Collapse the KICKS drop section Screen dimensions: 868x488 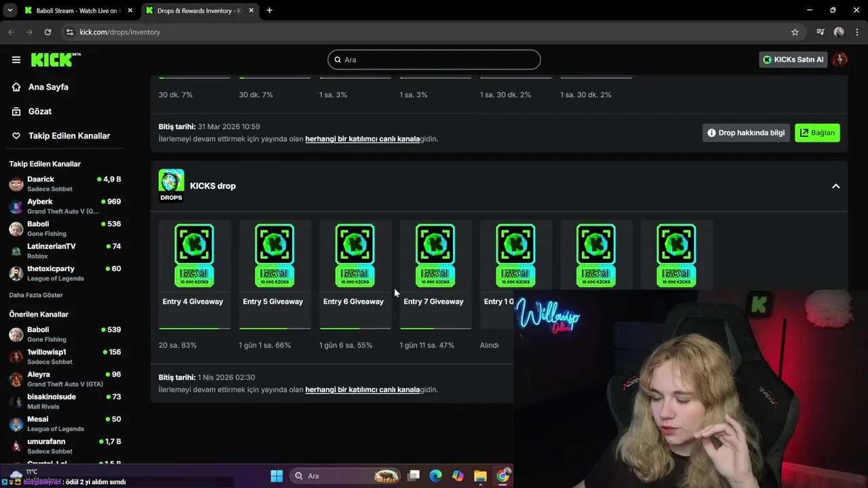pyautogui.click(x=835, y=186)
